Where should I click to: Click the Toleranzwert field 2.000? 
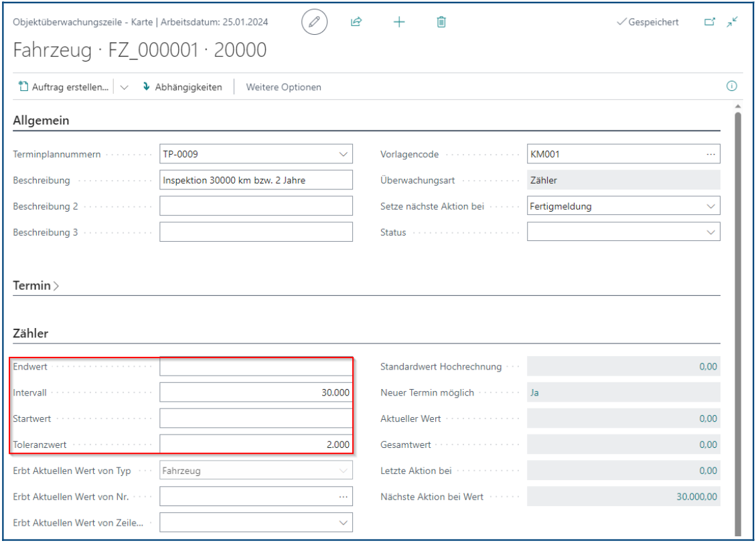click(256, 445)
